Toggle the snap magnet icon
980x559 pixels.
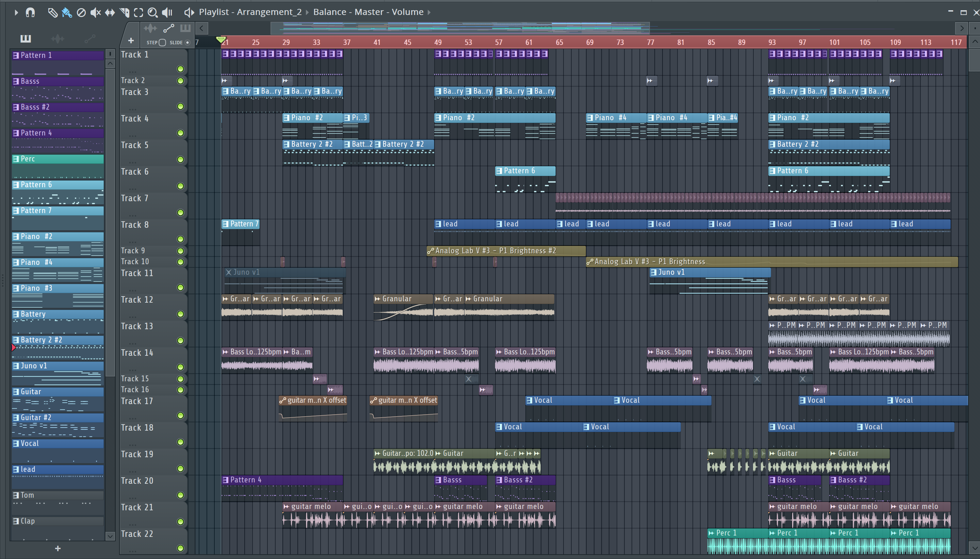tap(30, 13)
